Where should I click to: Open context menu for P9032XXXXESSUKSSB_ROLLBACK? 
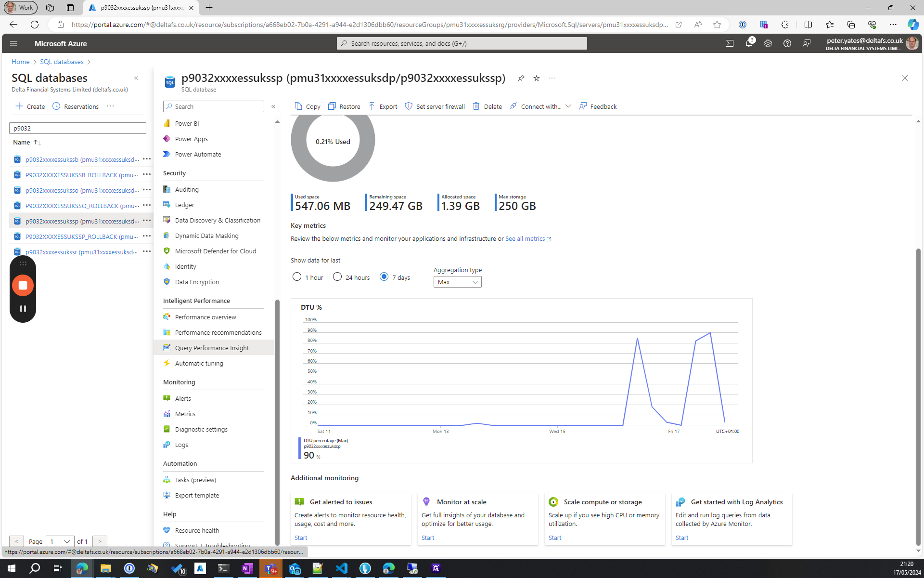click(147, 174)
